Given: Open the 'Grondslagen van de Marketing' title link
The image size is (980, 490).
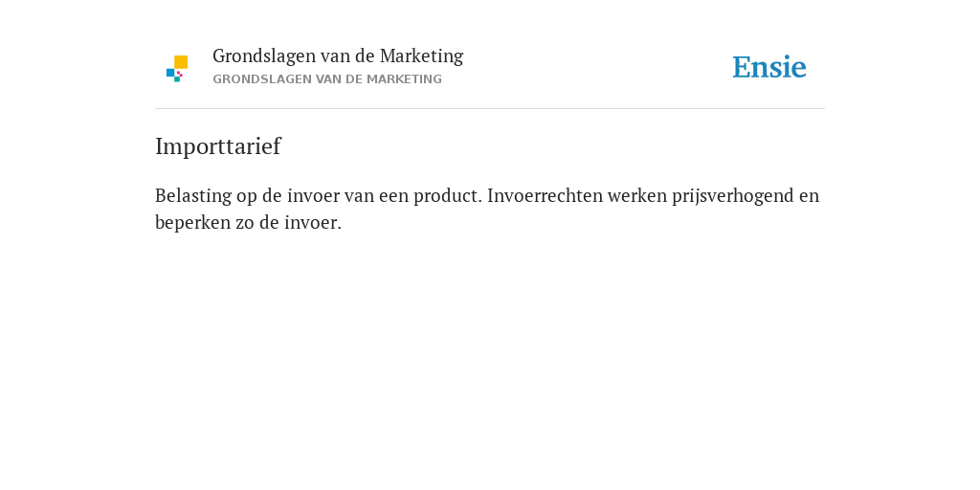Looking at the screenshot, I should pos(338,56).
